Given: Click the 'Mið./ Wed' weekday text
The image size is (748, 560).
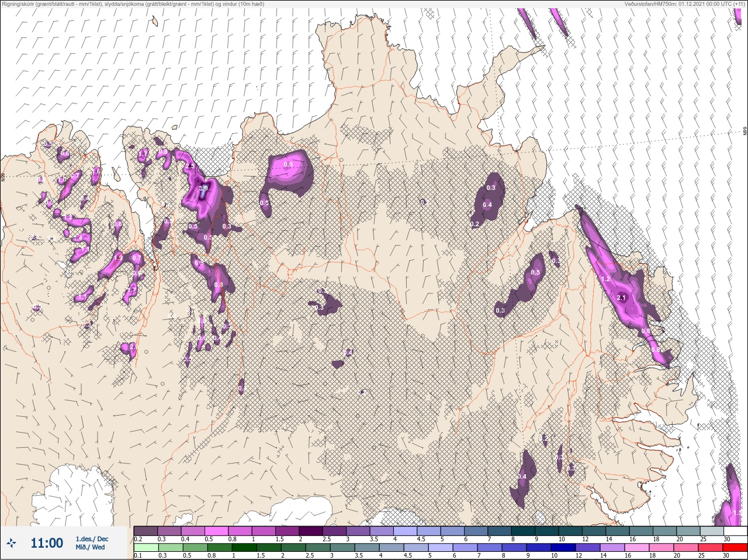Looking at the screenshot, I should (90, 547).
